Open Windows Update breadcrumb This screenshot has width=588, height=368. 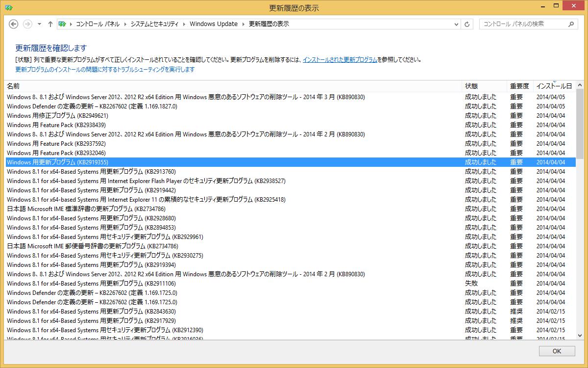click(214, 24)
